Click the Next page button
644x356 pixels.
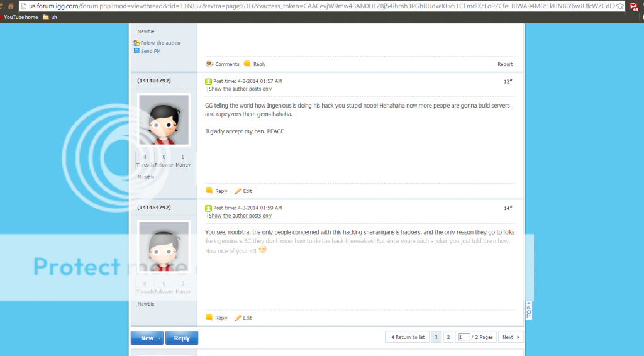point(511,337)
